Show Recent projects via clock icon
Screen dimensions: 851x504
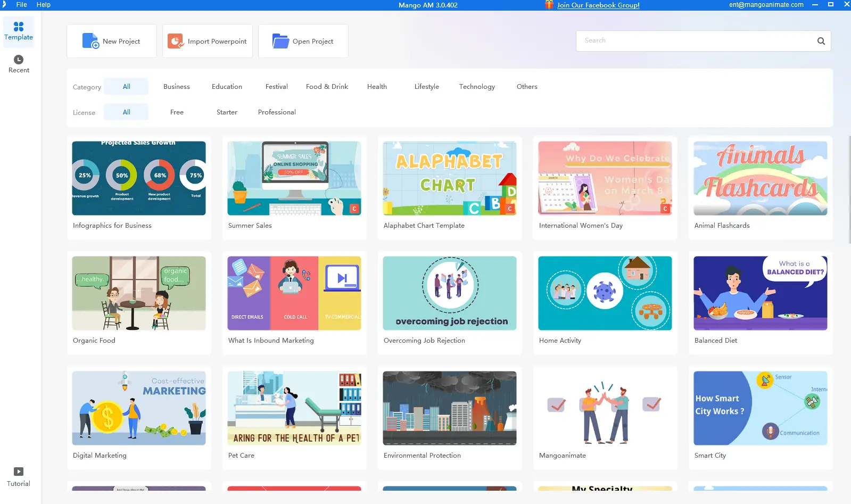pos(19,60)
